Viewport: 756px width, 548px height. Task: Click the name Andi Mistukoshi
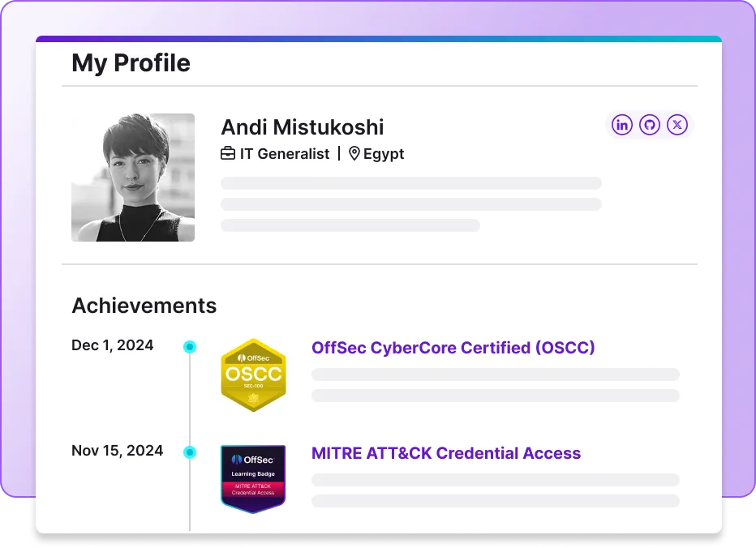click(x=302, y=127)
